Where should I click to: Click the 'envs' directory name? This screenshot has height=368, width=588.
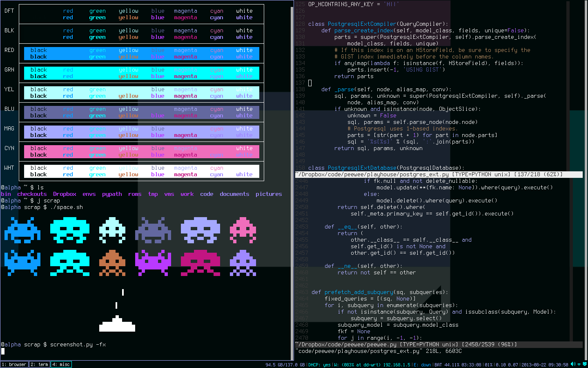tap(89, 194)
